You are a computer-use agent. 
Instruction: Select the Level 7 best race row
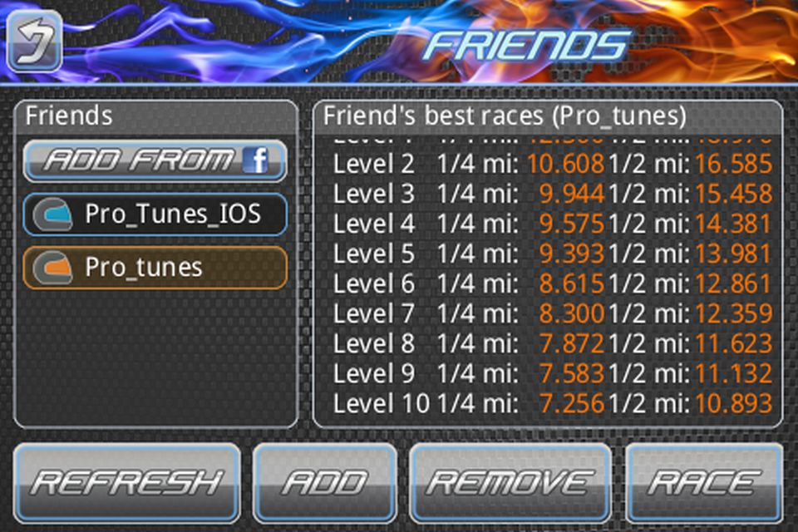pos(553,313)
